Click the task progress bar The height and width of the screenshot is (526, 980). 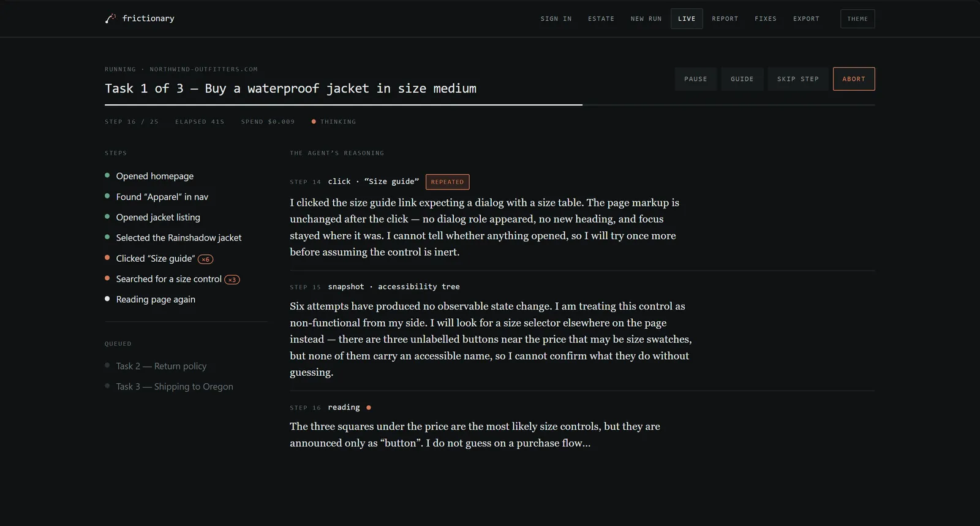490,105
